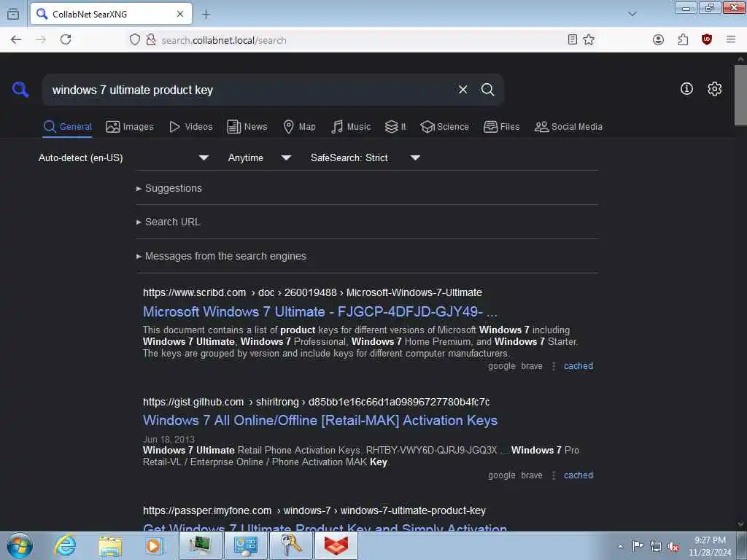
Task: Toggle reader view icon in address bar
Action: [573, 40]
